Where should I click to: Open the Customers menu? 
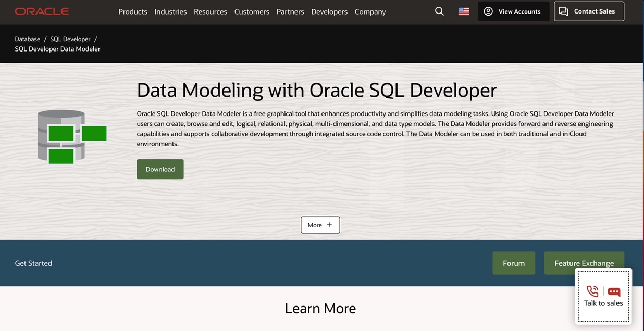pos(252,11)
